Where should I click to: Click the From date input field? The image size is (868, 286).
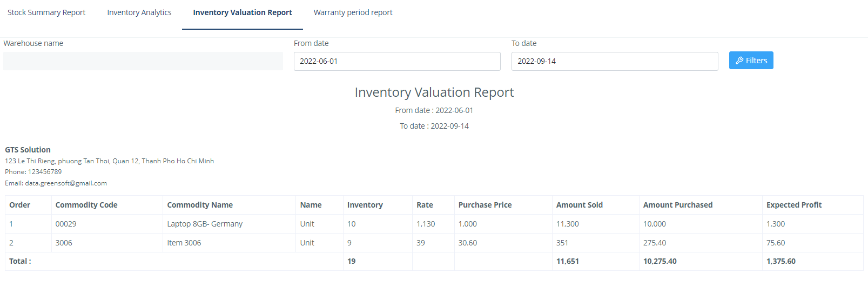(397, 61)
